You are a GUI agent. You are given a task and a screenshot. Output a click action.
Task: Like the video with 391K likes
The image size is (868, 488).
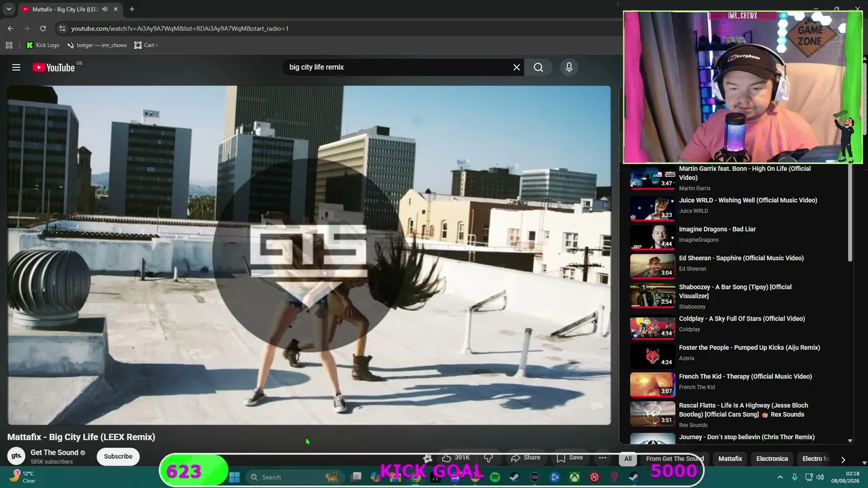pyautogui.click(x=455, y=457)
